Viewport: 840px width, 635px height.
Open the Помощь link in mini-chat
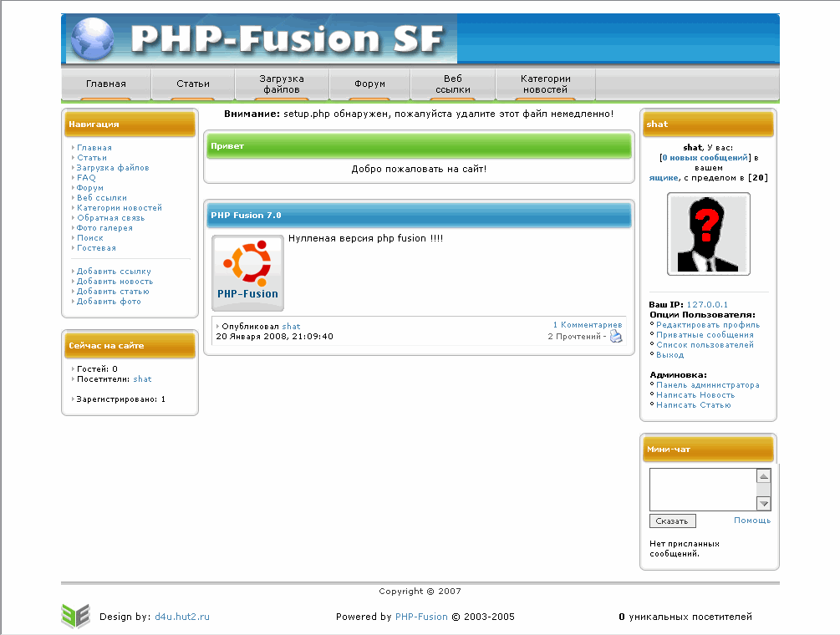tap(752, 521)
